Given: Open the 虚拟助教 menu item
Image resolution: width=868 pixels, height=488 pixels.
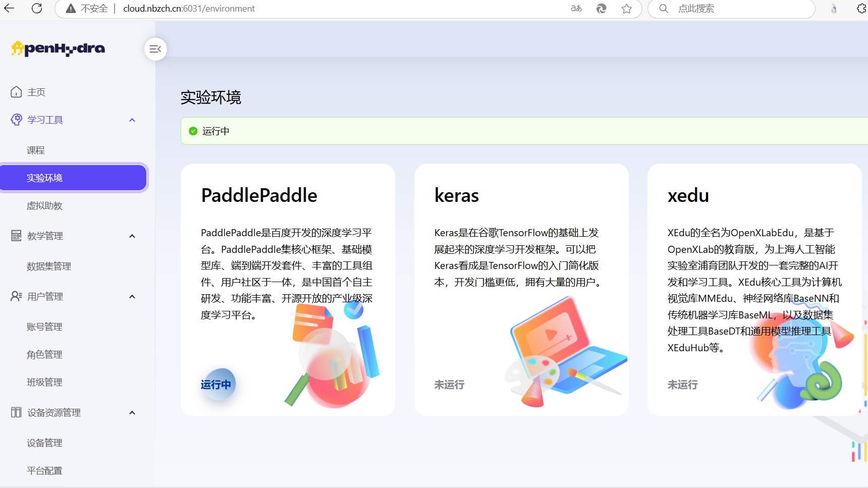Looking at the screenshot, I should (44, 206).
